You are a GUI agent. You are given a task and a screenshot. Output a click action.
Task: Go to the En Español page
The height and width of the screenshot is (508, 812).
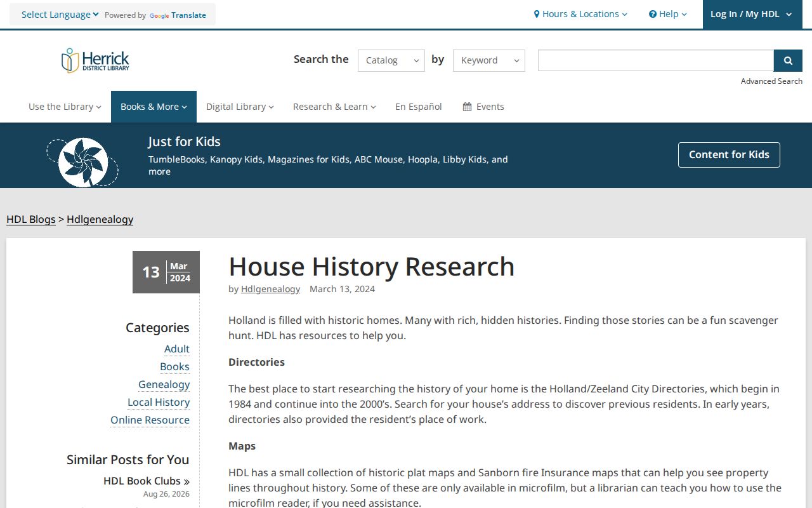point(419,107)
